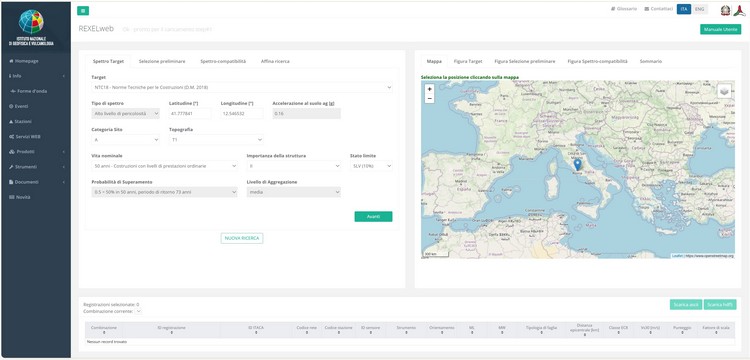
Task: Switch language to ITA
Action: (x=684, y=9)
